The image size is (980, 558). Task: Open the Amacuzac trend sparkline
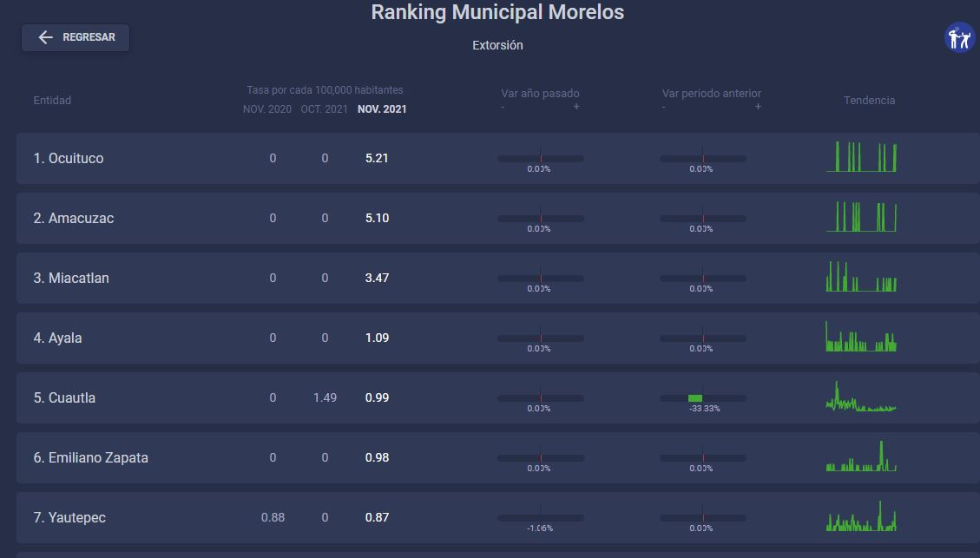click(861, 217)
